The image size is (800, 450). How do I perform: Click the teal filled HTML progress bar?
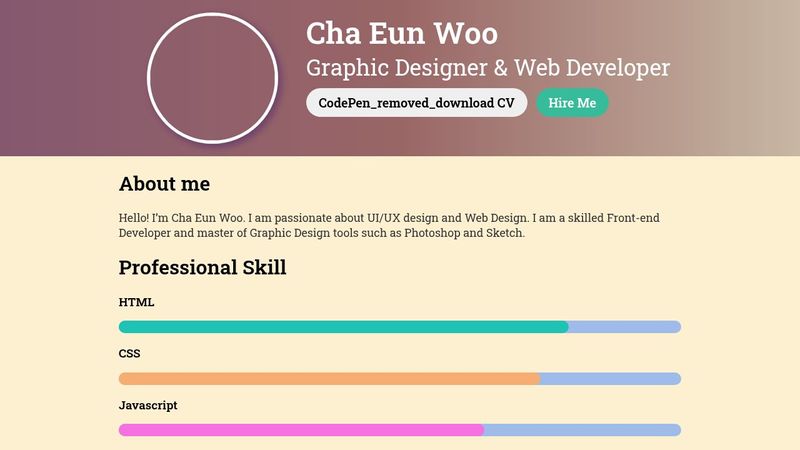pos(343,327)
